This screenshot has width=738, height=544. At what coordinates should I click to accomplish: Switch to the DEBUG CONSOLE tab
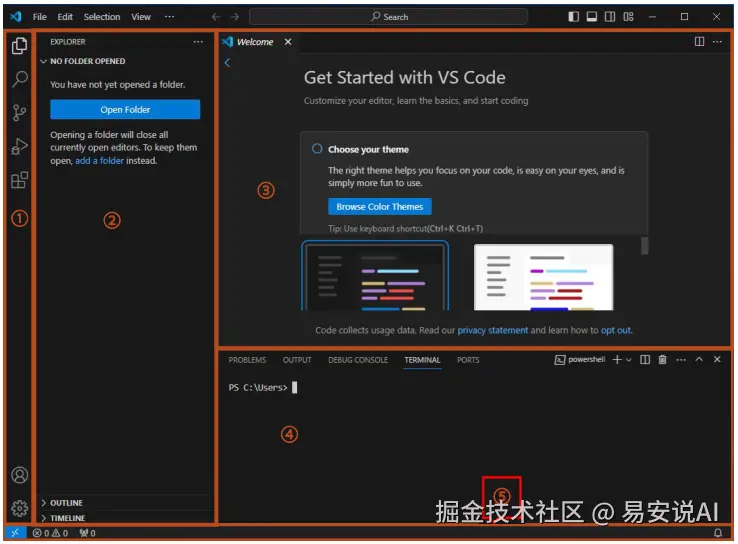click(358, 360)
